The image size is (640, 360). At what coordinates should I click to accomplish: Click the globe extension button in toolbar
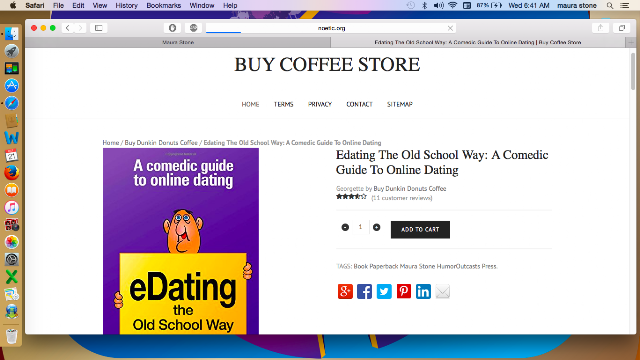193,28
